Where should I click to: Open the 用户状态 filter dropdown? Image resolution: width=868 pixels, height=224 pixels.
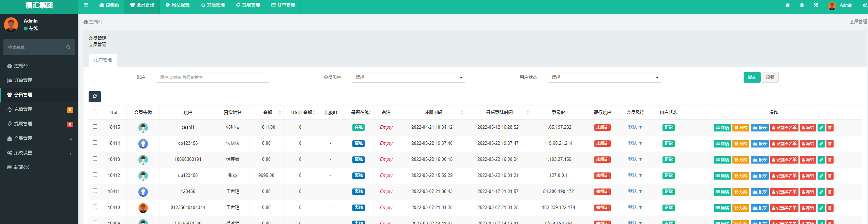pos(604,78)
